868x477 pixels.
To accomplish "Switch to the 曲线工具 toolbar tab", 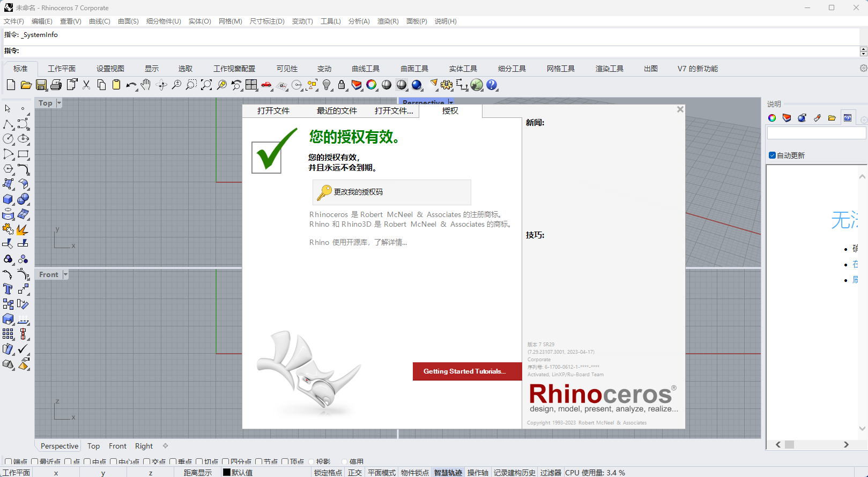I will pyautogui.click(x=366, y=69).
